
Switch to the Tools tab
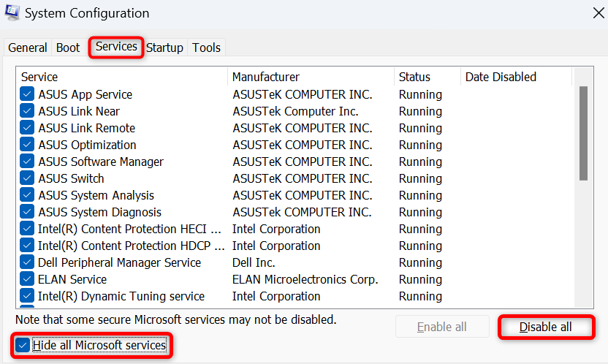coord(206,48)
